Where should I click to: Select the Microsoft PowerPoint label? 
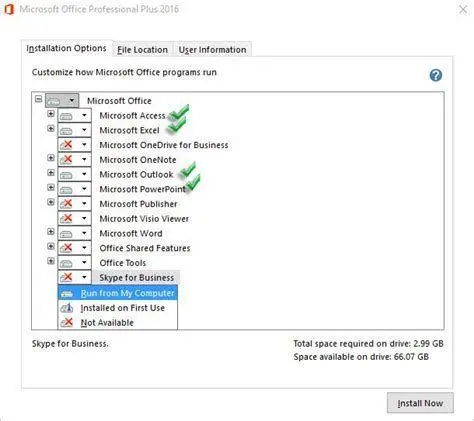[x=142, y=189]
